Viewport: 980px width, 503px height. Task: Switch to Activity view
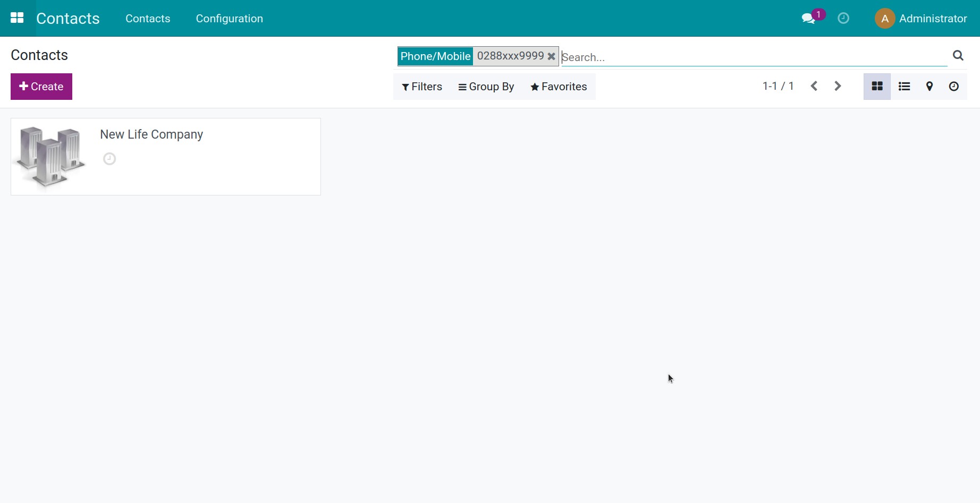tap(953, 87)
